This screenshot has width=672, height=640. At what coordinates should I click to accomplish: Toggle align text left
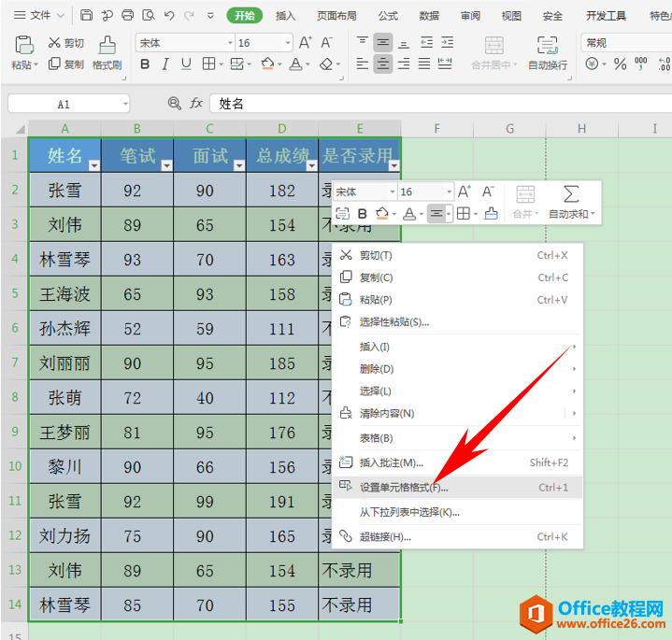[x=363, y=64]
